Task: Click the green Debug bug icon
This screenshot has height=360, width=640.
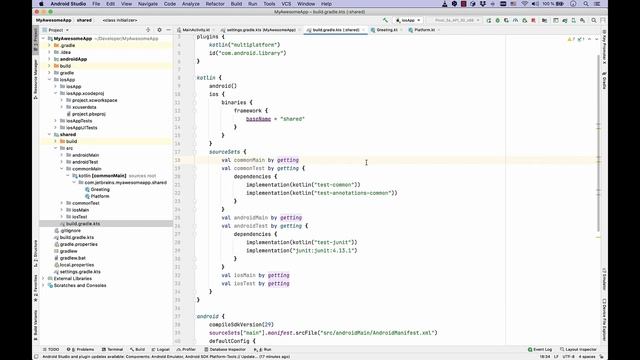Action: pos(498,20)
